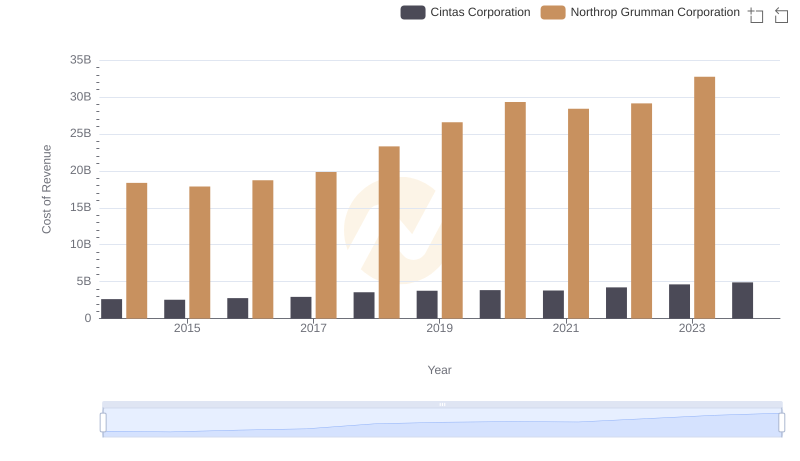Screen dimensions: 800x461
Task: Click the zoom reset restore icon
Action: (x=781, y=15)
